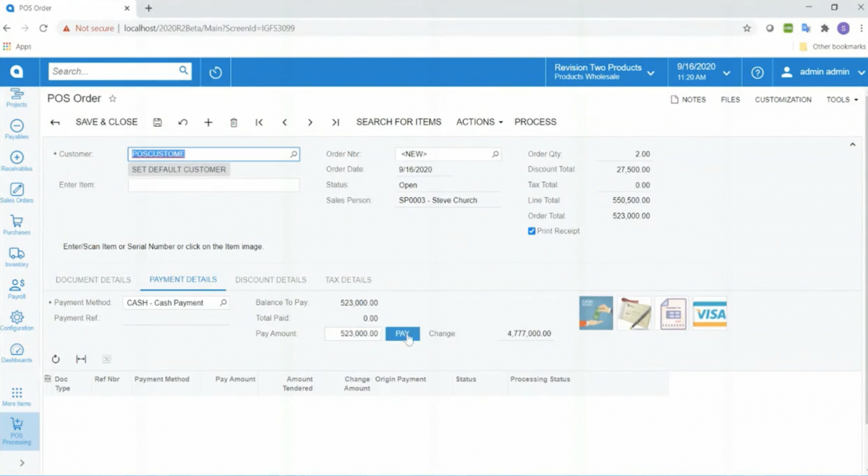This screenshot has height=476, width=868.
Task: Select the VISA payment method image
Action: pyautogui.click(x=710, y=312)
